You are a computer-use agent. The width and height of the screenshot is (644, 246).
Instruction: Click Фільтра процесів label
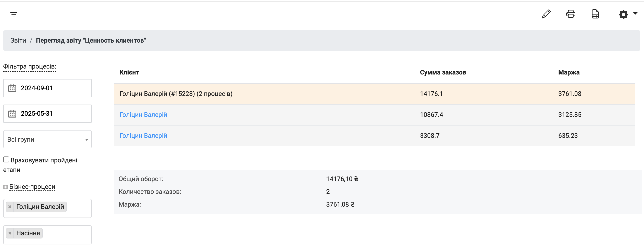[x=30, y=66]
